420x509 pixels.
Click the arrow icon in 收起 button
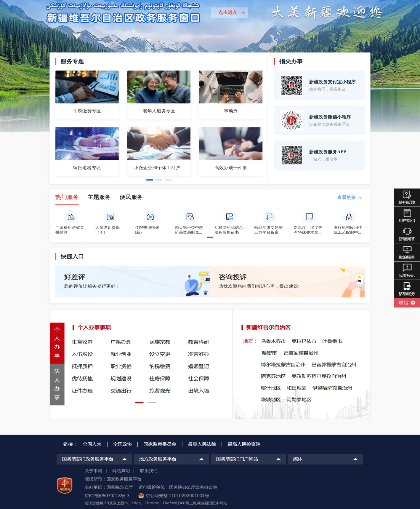413,303
